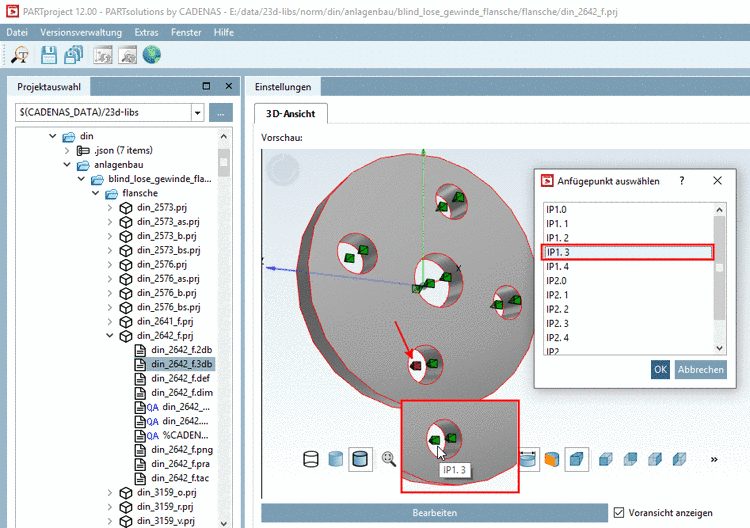The height and width of the screenshot is (528, 750).
Task: Collapse the flansche folder
Action: tap(96, 193)
